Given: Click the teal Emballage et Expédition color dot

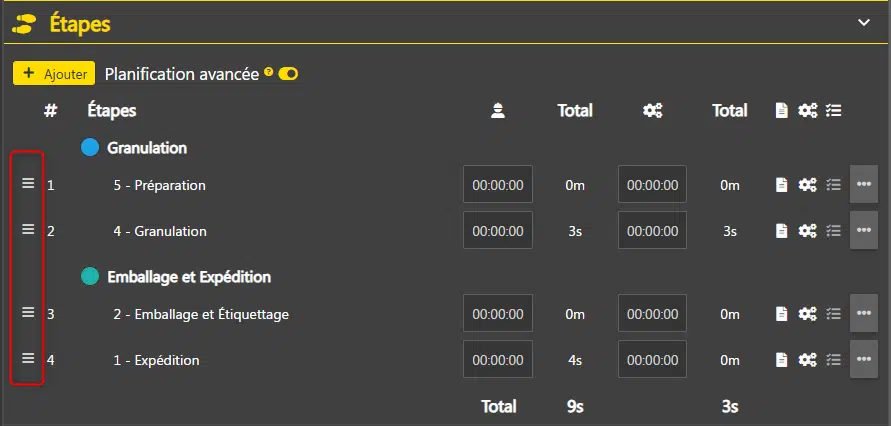Looking at the screenshot, I should [x=90, y=276].
